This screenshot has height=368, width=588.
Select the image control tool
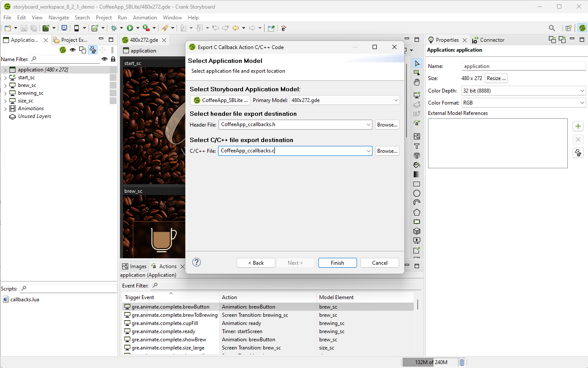pyautogui.click(x=417, y=136)
